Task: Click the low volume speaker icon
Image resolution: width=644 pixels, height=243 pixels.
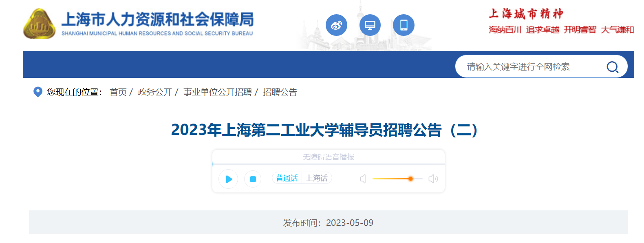Action: 363,179
